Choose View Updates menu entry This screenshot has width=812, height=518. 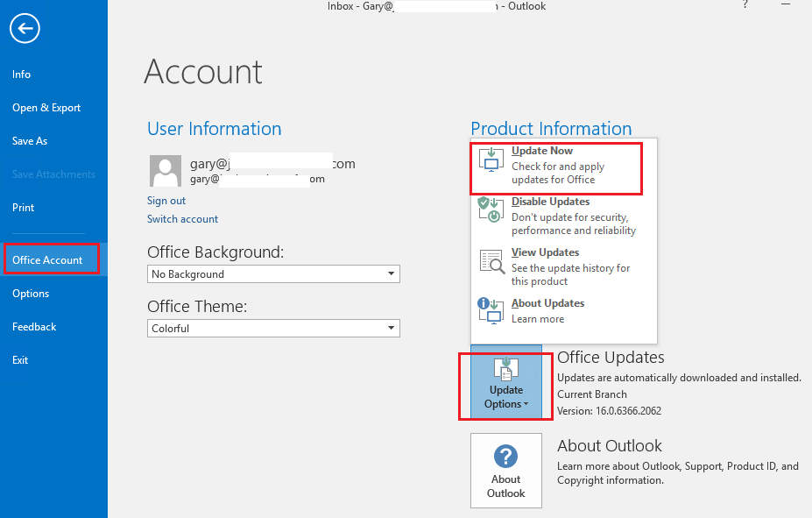click(563, 266)
